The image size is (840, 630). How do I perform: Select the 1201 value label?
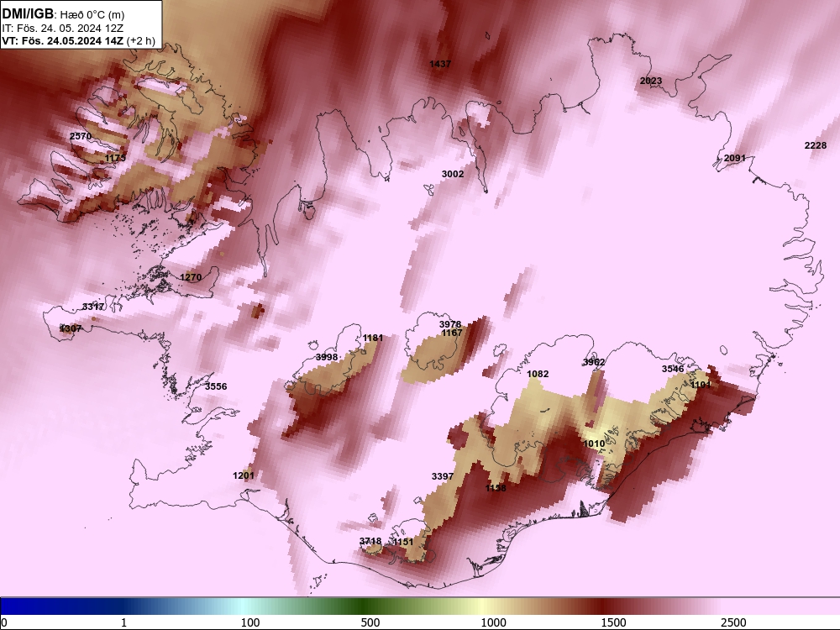(x=244, y=475)
